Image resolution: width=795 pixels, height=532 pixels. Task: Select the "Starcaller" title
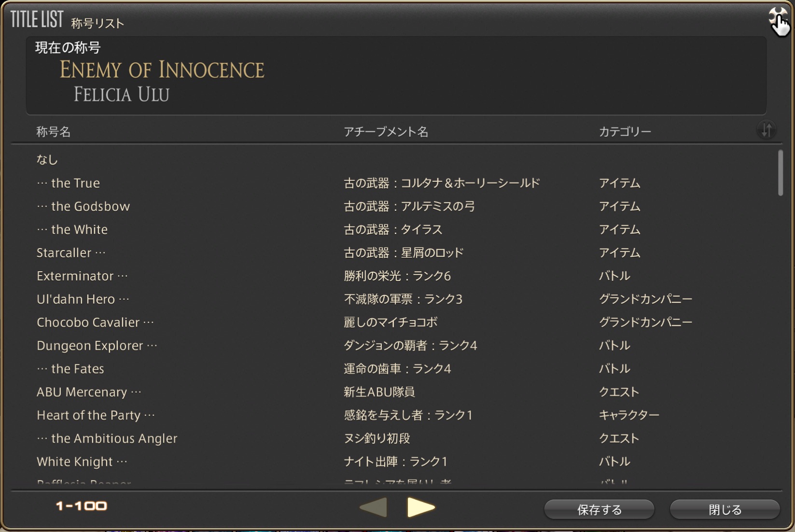[71, 252]
